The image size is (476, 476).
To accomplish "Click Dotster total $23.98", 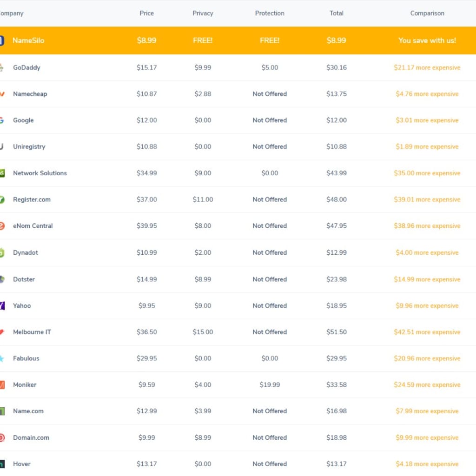I will (337, 279).
